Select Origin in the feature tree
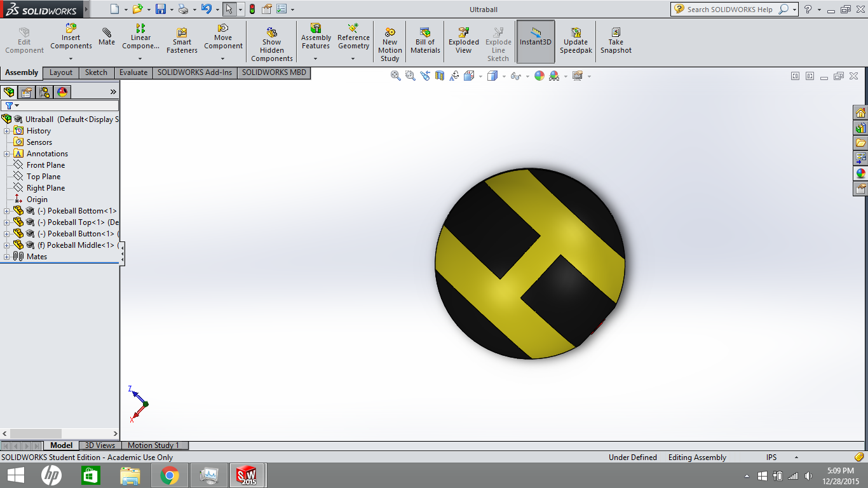The height and width of the screenshot is (488, 868). (x=37, y=200)
